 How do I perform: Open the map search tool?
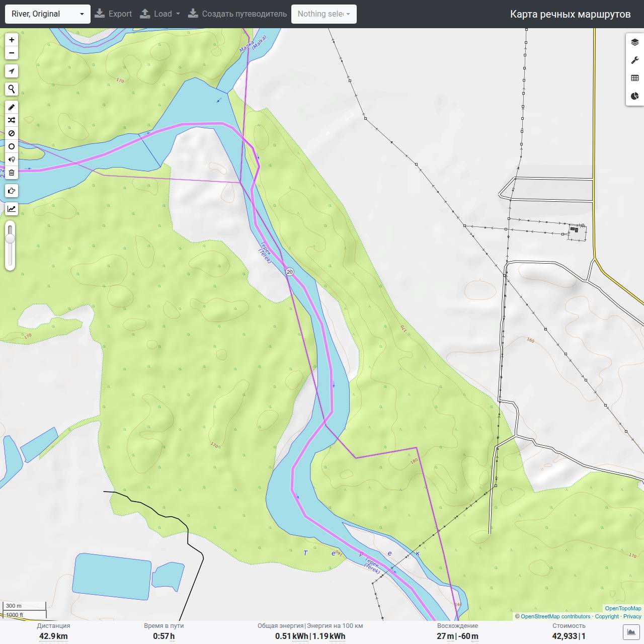point(12,89)
